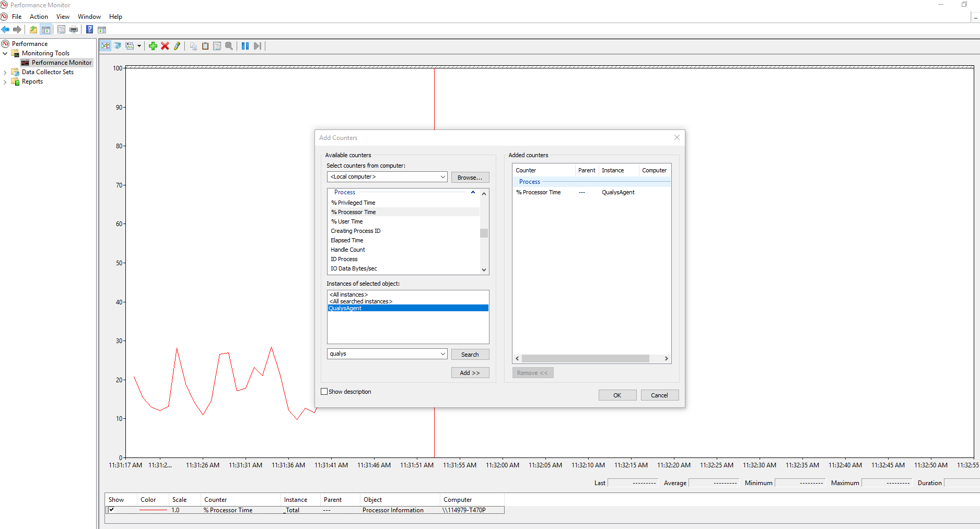Click the red Delete counter icon
The height and width of the screenshot is (529, 980).
coord(165,46)
